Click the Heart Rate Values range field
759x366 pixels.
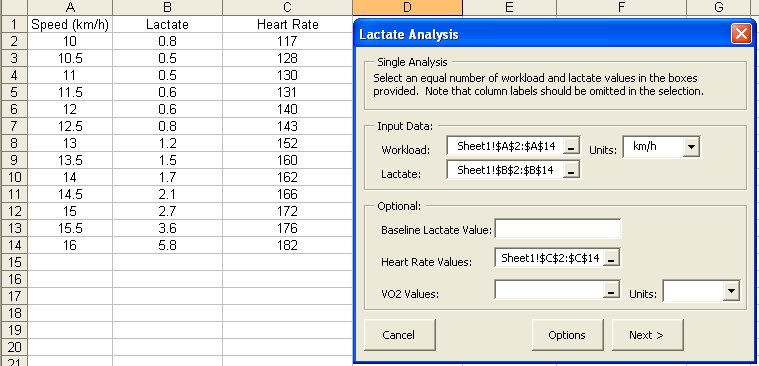tap(550, 258)
